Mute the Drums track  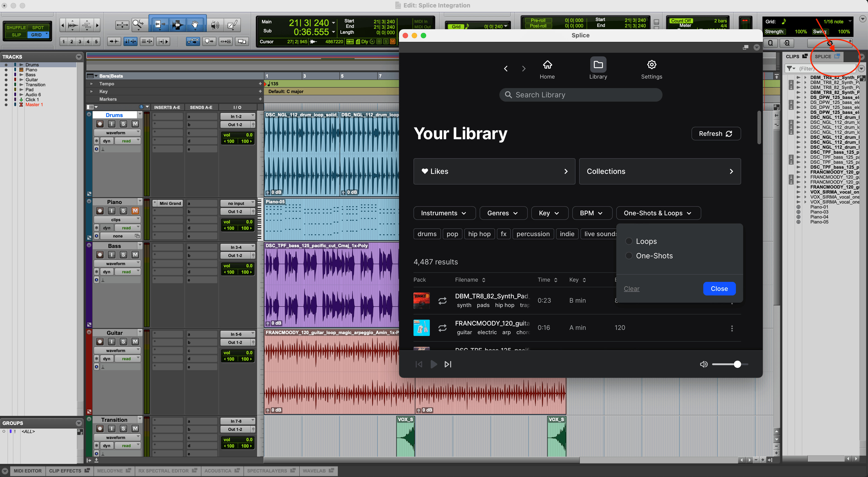pos(135,124)
